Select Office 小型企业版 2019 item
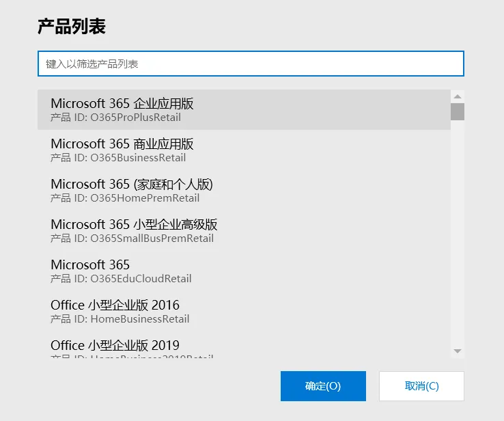Viewport: 504px width, 421px height. click(244, 344)
